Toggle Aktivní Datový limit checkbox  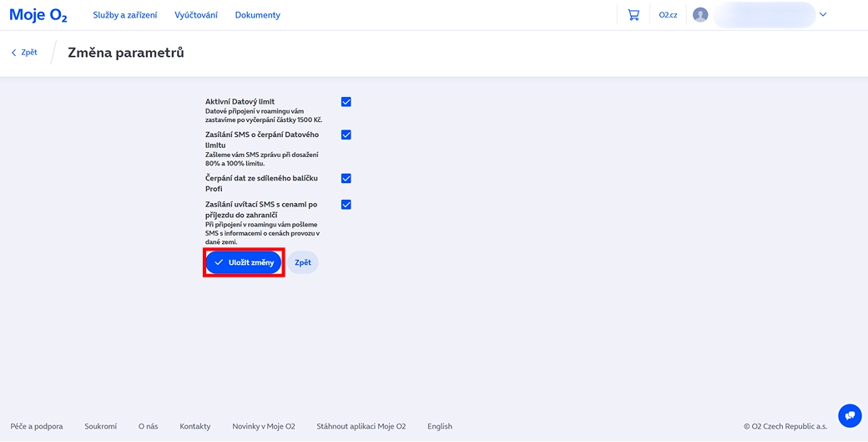pyautogui.click(x=346, y=102)
